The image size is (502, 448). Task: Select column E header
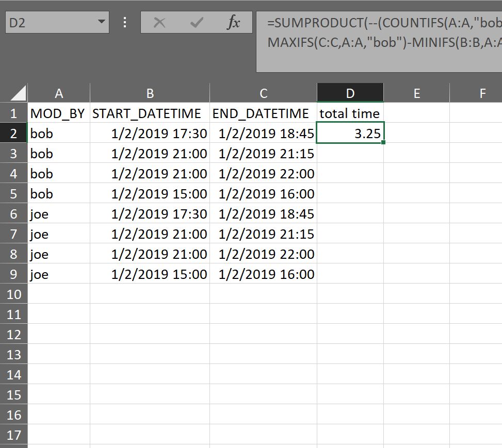point(416,93)
